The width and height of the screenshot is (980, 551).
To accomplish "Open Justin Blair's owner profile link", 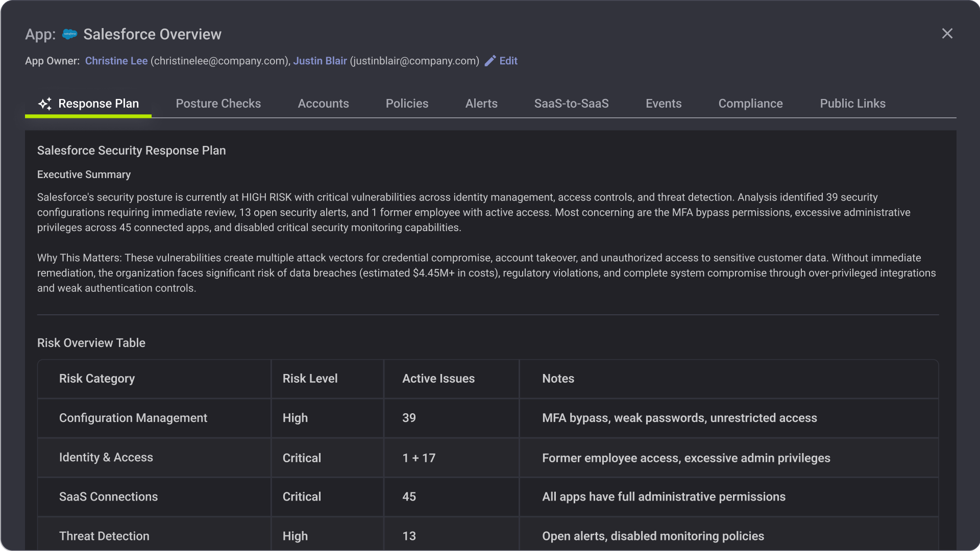I will (320, 61).
